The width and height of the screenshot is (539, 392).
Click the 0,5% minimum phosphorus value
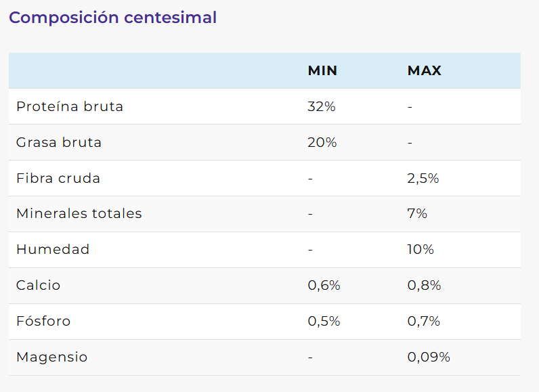324,321
